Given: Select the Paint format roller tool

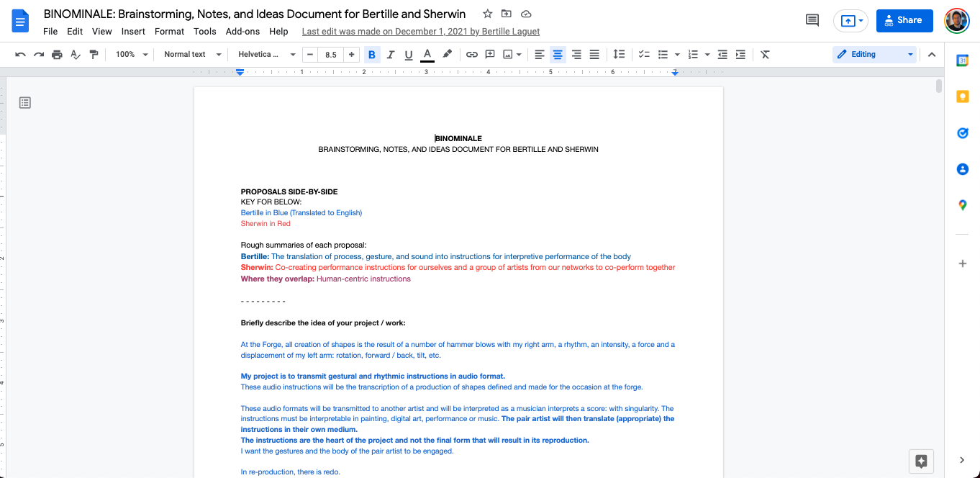Looking at the screenshot, I should click(x=94, y=55).
